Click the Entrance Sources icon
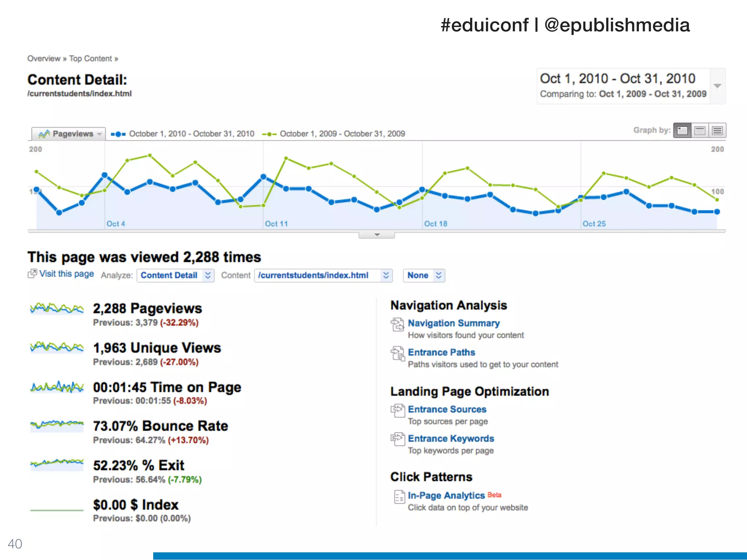Screen dimensions: 747x560 398,410
